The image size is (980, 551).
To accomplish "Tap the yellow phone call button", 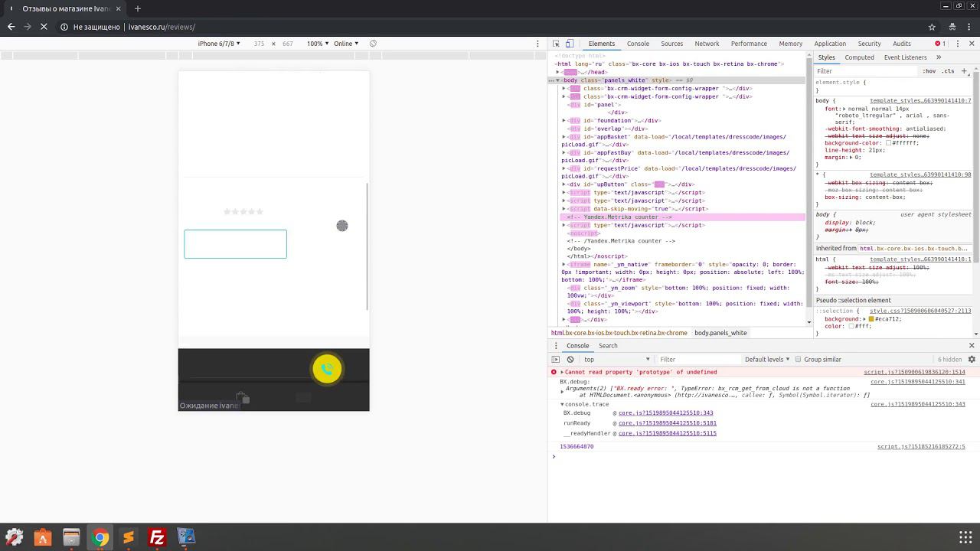I will 327,369.
